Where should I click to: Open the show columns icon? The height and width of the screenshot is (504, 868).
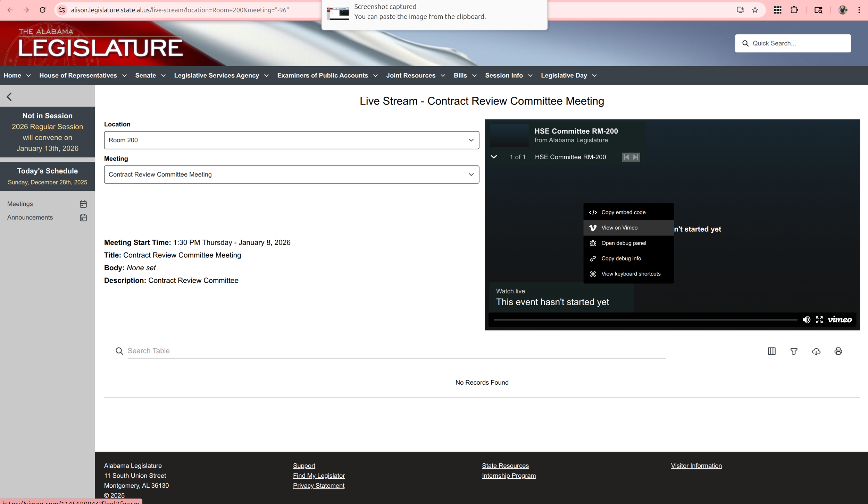tap(771, 351)
